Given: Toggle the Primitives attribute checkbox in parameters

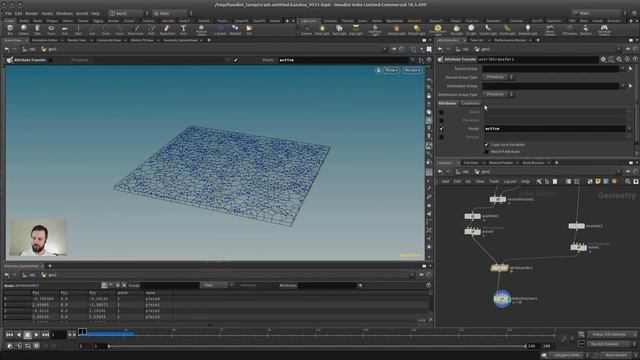Looking at the screenshot, I should (441, 120).
